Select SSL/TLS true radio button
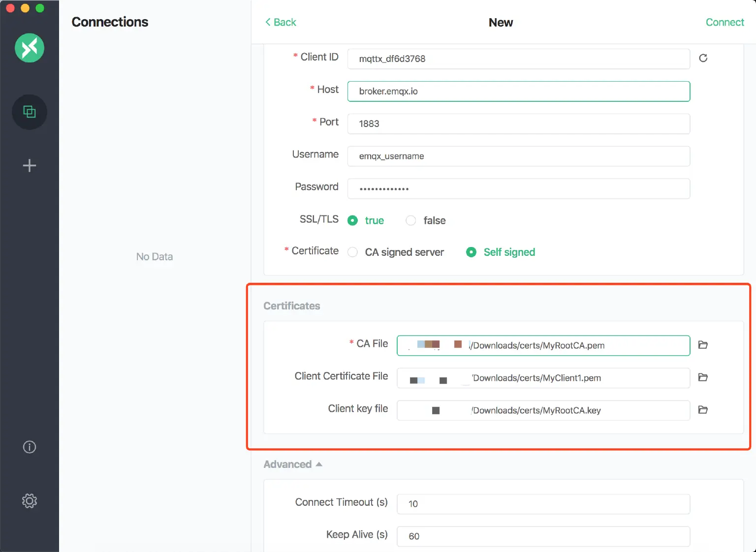This screenshot has width=756, height=552. tap(353, 220)
